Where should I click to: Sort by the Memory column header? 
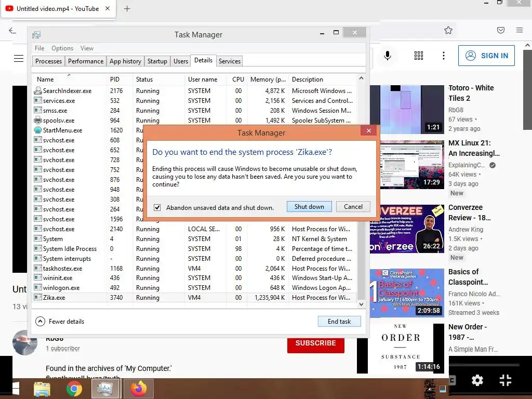pos(268,79)
